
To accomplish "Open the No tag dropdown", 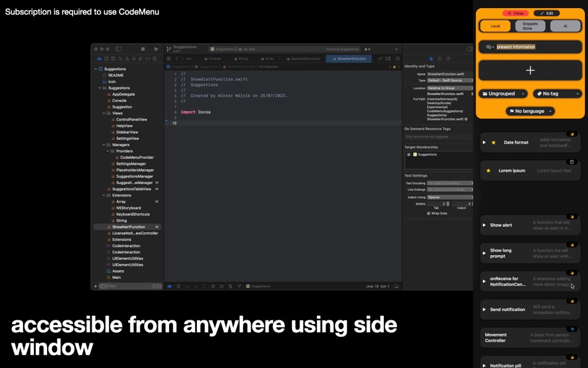I will click(x=558, y=94).
